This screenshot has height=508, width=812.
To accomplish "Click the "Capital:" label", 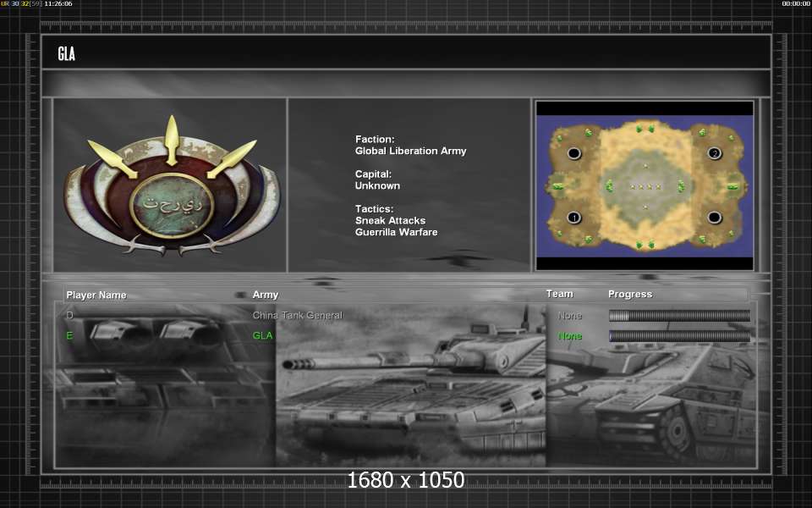I will pos(373,174).
